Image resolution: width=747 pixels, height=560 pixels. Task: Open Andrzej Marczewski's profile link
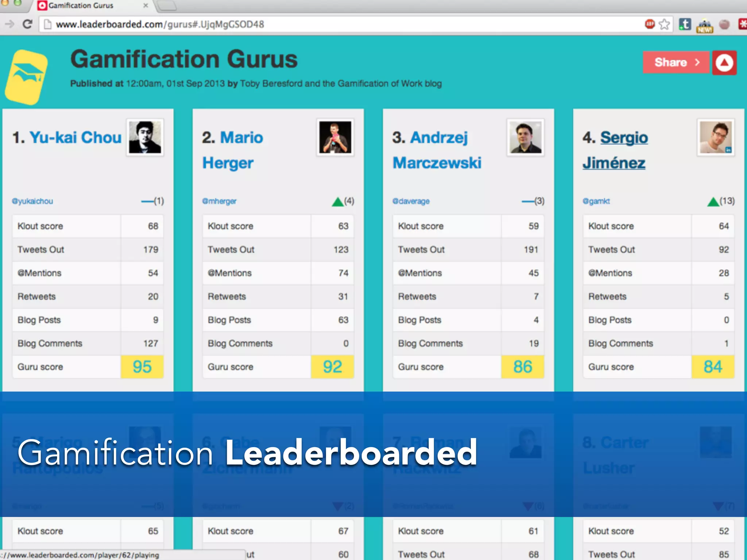437,150
